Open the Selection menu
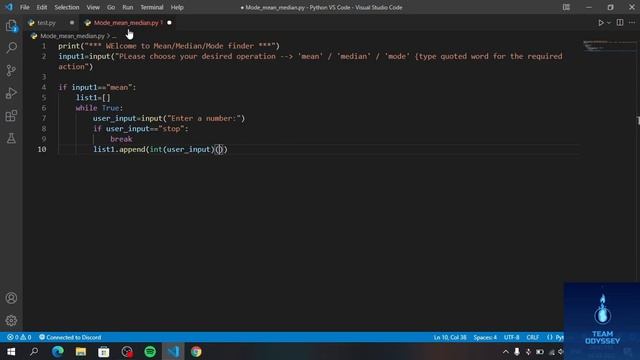This screenshot has height=360, width=640. (67, 7)
